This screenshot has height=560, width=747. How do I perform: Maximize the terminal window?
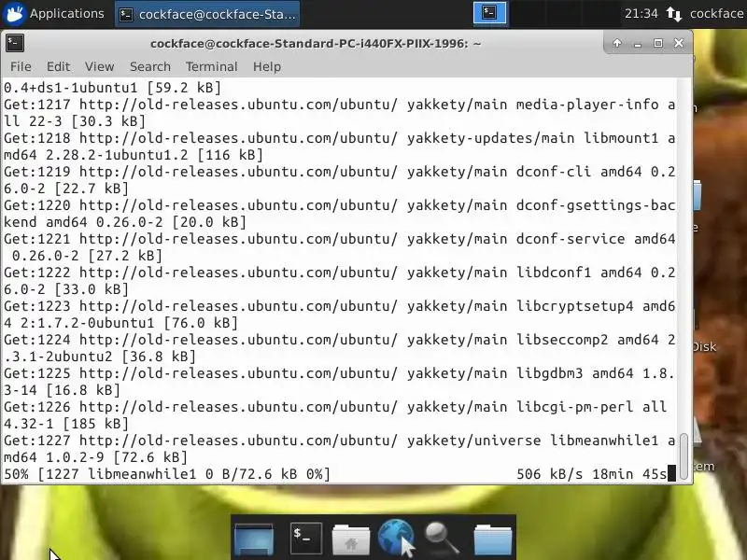[x=658, y=43]
